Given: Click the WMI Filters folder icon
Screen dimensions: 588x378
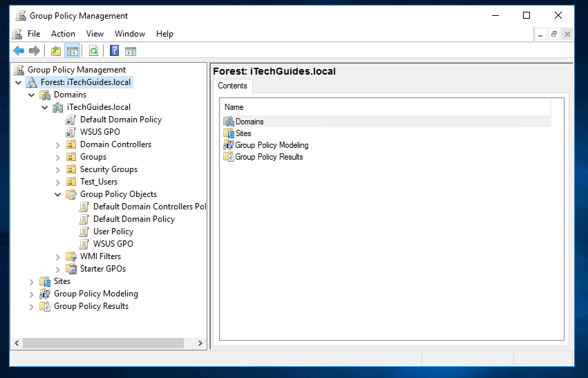Looking at the screenshot, I should (71, 256).
